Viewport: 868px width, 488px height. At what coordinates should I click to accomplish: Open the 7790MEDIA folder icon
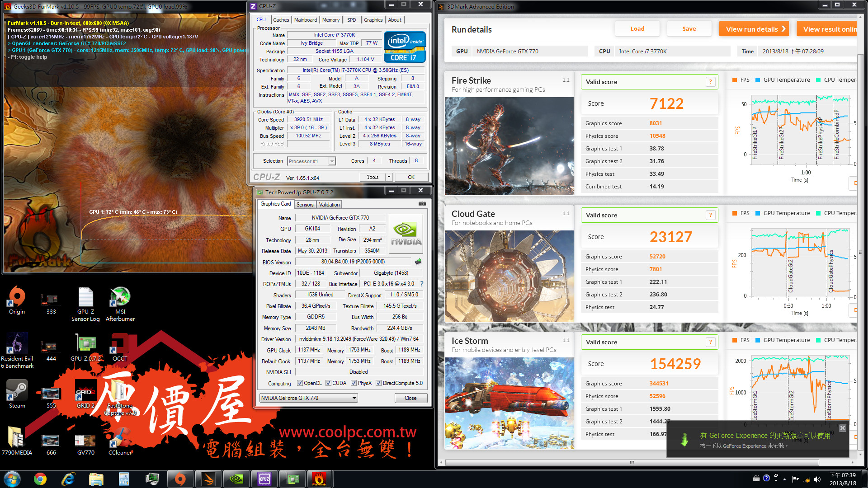pyautogui.click(x=17, y=441)
